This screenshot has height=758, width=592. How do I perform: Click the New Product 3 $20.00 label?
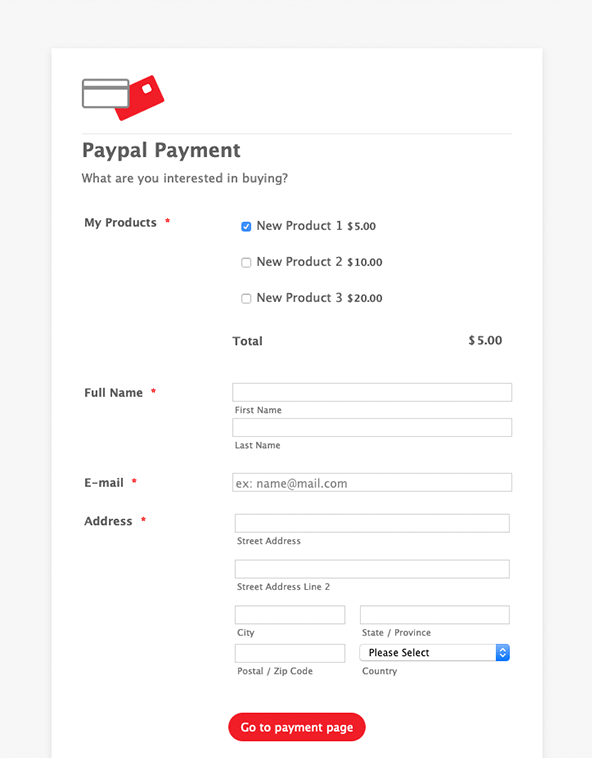tap(319, 298)
